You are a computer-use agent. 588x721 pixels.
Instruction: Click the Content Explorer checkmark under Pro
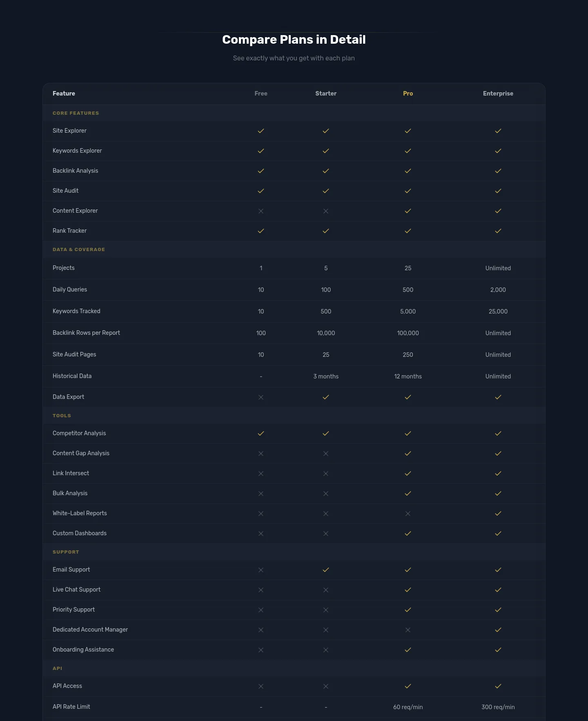pyautogui.click(x=408, y=211)
